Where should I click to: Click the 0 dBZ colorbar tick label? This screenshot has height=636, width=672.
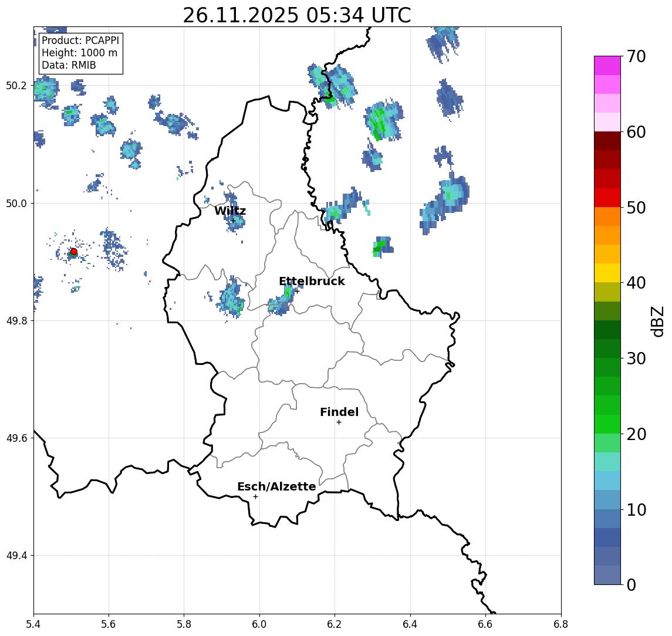632,584
